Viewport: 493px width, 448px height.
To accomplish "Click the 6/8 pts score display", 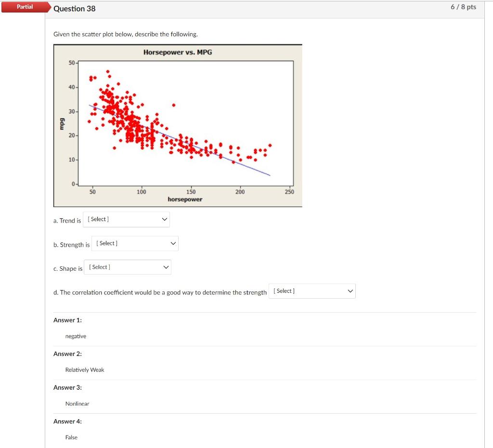I will 463,7.
